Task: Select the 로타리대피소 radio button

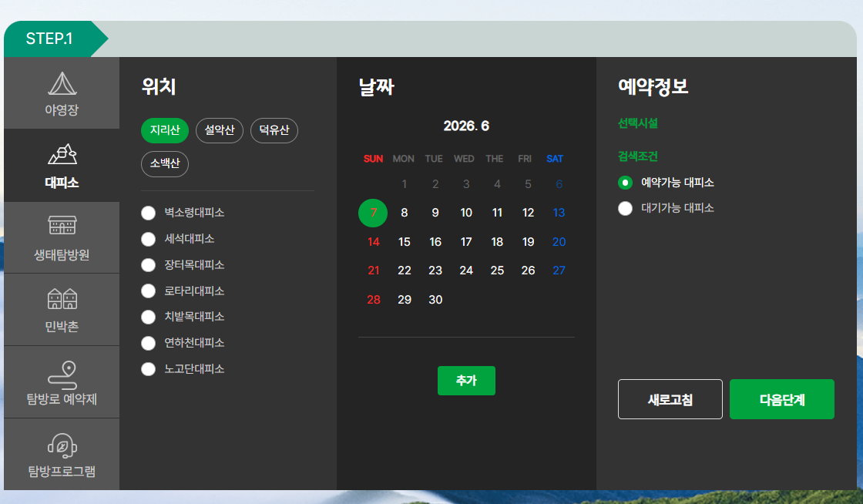Action: [x=148, y=291]
